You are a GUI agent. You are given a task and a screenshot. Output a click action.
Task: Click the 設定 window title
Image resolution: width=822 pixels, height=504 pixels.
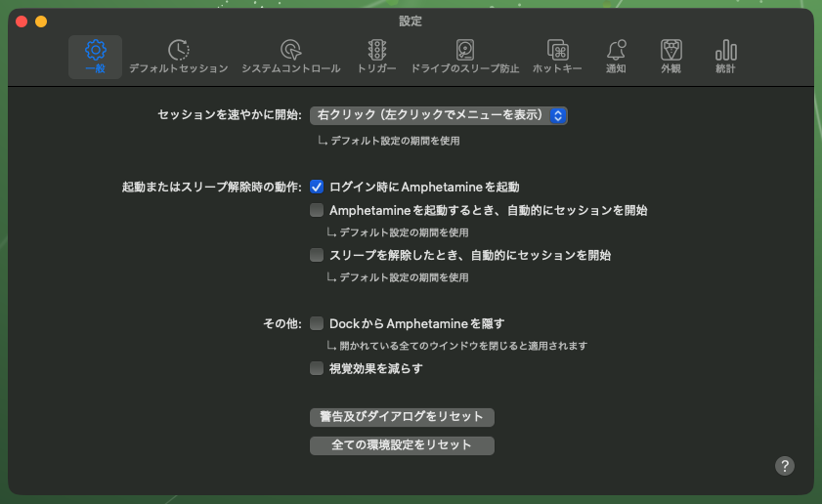pyautogui.click(x=411, y=21)
